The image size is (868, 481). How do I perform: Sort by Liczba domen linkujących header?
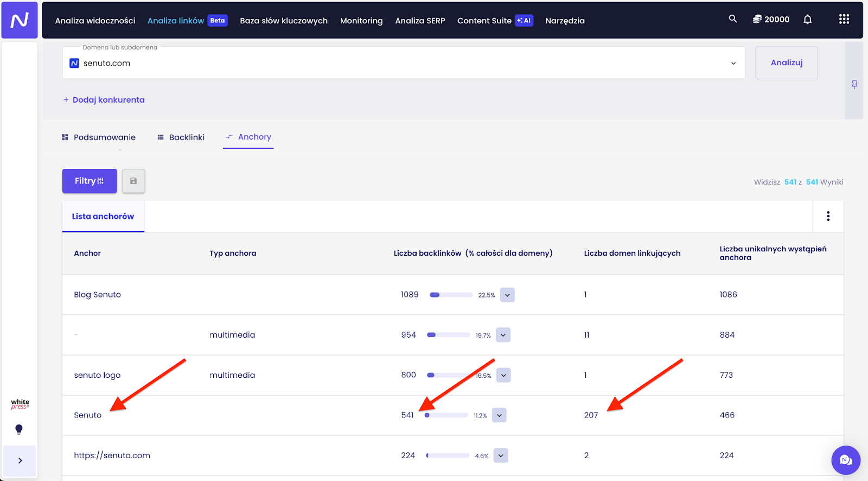click(x=632, y=253)
